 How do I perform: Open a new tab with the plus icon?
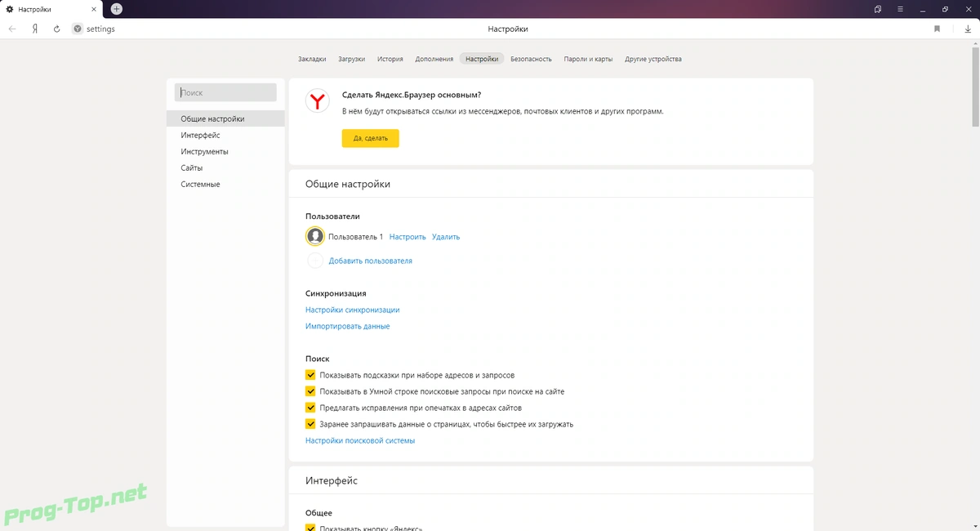point(117,9)
